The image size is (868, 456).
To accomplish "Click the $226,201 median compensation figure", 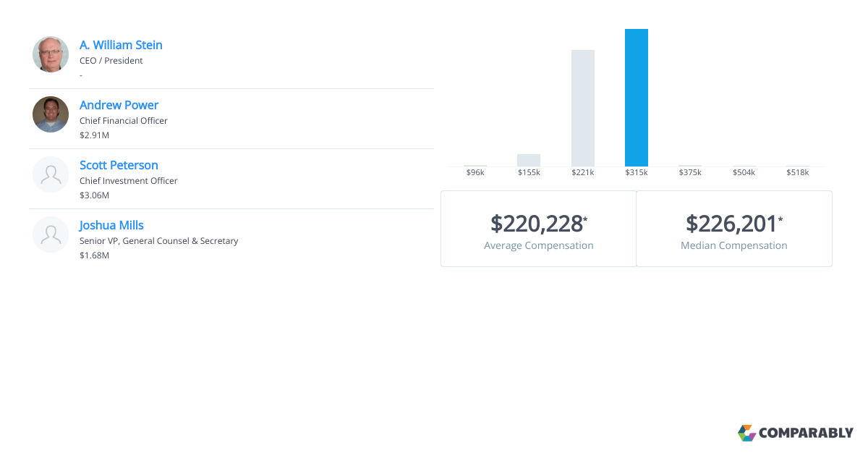I will (733, 224).
